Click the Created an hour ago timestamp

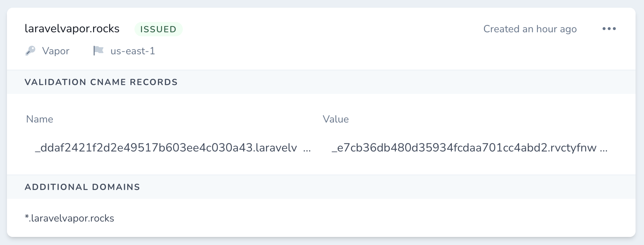[x=530, y=29]
